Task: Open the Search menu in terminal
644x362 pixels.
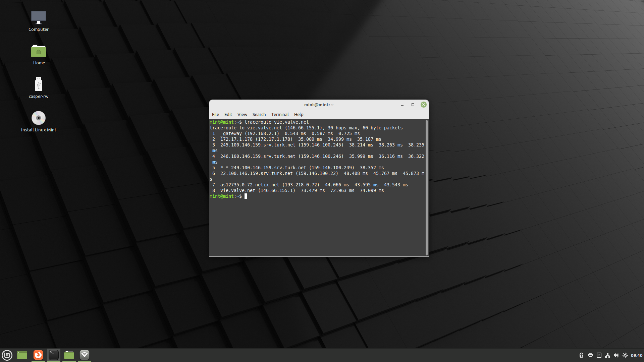Action: point(259,114)
